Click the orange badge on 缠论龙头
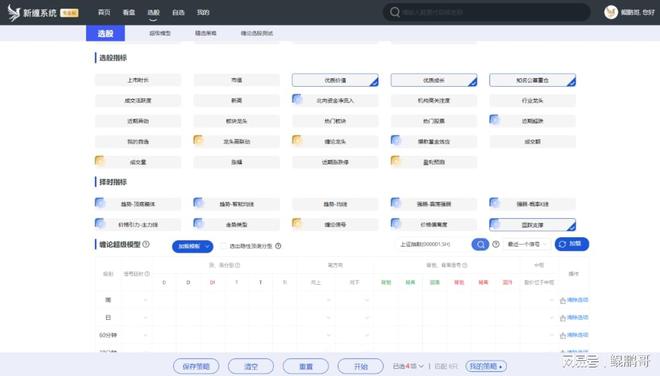The height and width of the screenshot is (376, 660). (297, 140)
